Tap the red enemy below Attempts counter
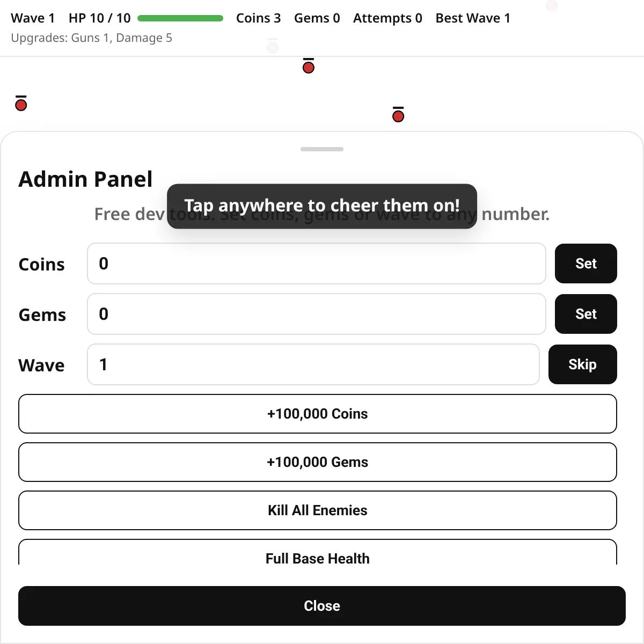Viewport: 644px width, 644px height. coord(398,116)
